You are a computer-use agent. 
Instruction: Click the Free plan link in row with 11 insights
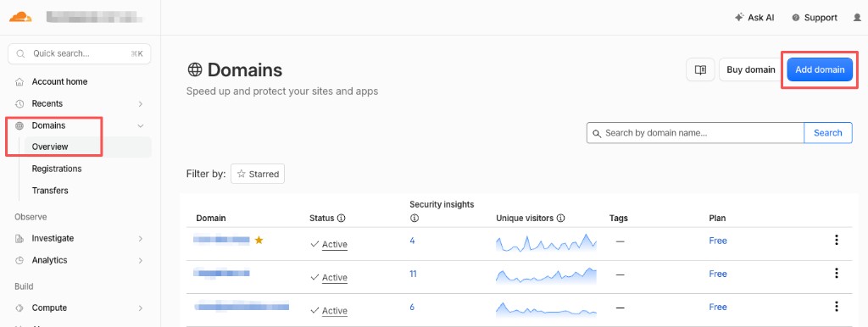[718, 274]
